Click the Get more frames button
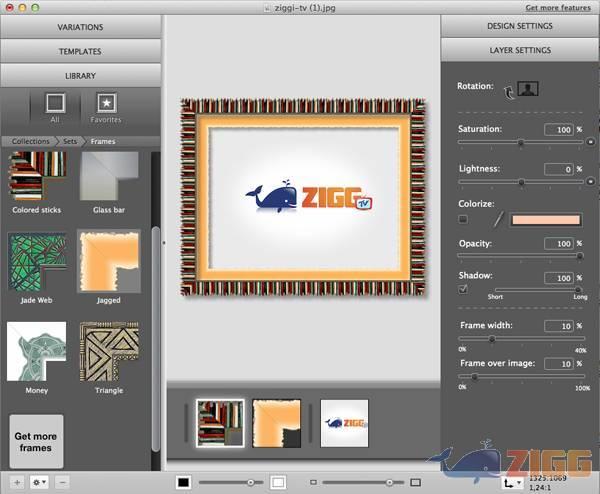This screenshot has width=600, height=494. coord(36,442)
